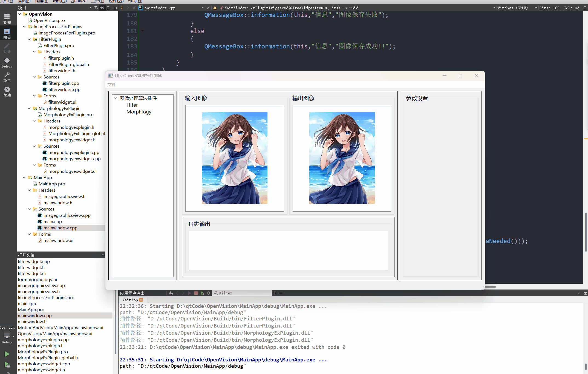Select Morphlogy plugin in the list
This screenshot has width=588, height=374.
[139, 112]
